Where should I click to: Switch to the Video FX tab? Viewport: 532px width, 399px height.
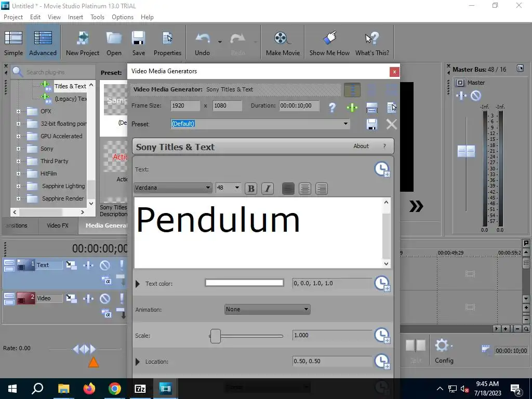click(58, 225)
